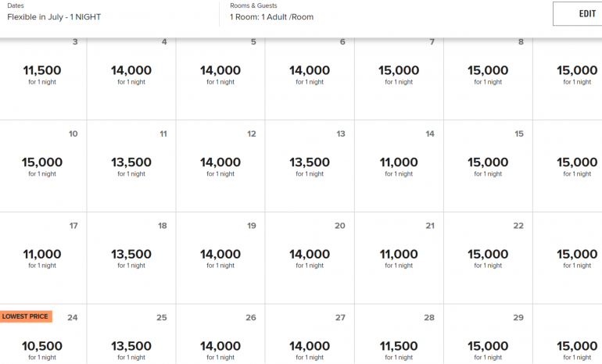Select July 13 calendar cell
This screenshot has height=364, width=602.
[x=310, y=166]
